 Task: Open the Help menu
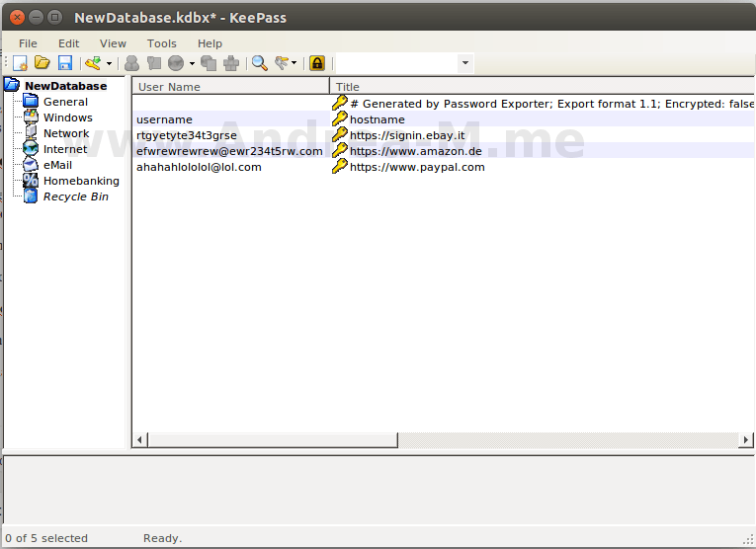(210, 43)
